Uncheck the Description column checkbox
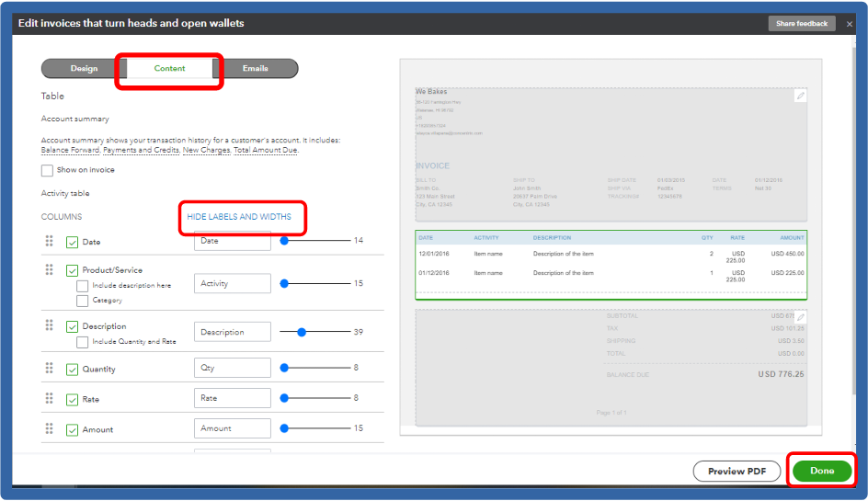The height and width of the screenshot is (501, 868). 72,327
